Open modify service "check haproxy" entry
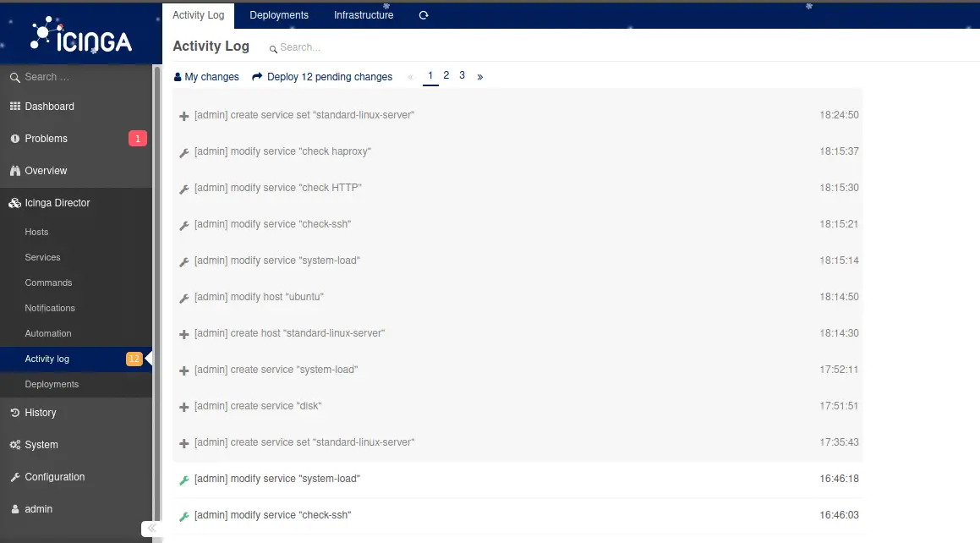Viewport: 980px width, 543px height. tap(282, 151)
